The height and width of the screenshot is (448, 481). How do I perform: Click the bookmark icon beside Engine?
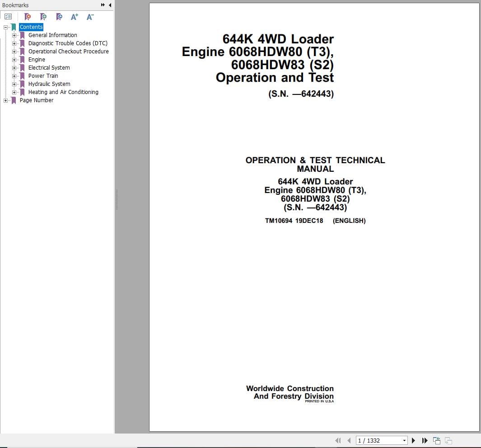(x=22, y=60)
